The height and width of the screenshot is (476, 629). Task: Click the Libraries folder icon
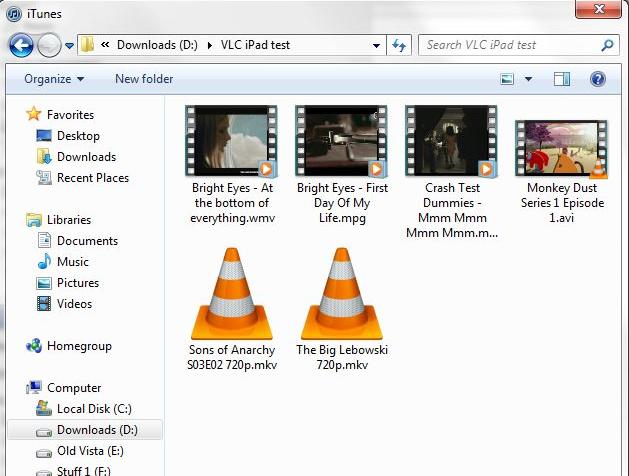34,220
